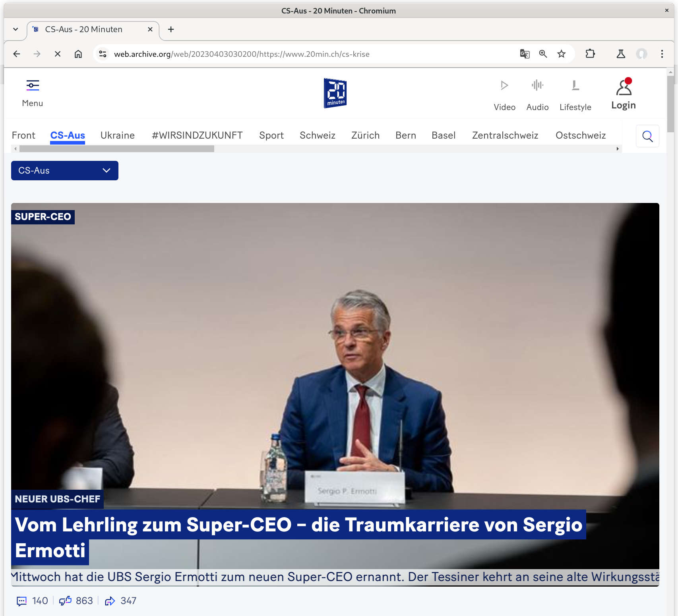Click the navigation scrollbar right arrow
Screen dimensions: 678x616
[x=618, y=149]
